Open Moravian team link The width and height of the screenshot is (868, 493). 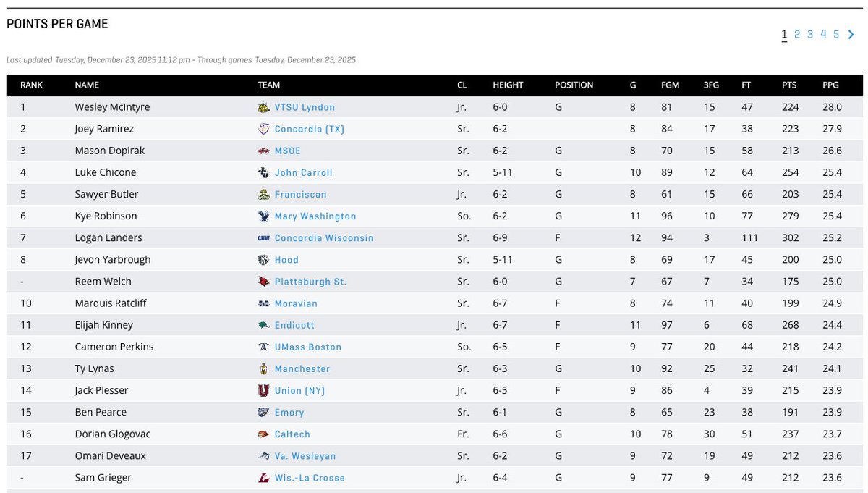[x=296, y=303]
